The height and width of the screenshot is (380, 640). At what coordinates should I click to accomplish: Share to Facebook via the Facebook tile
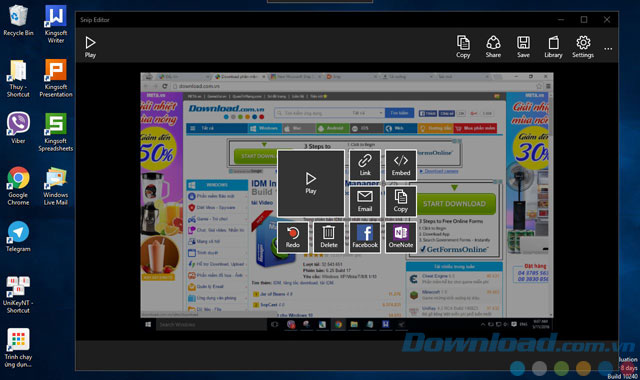(x=365, y=237)
